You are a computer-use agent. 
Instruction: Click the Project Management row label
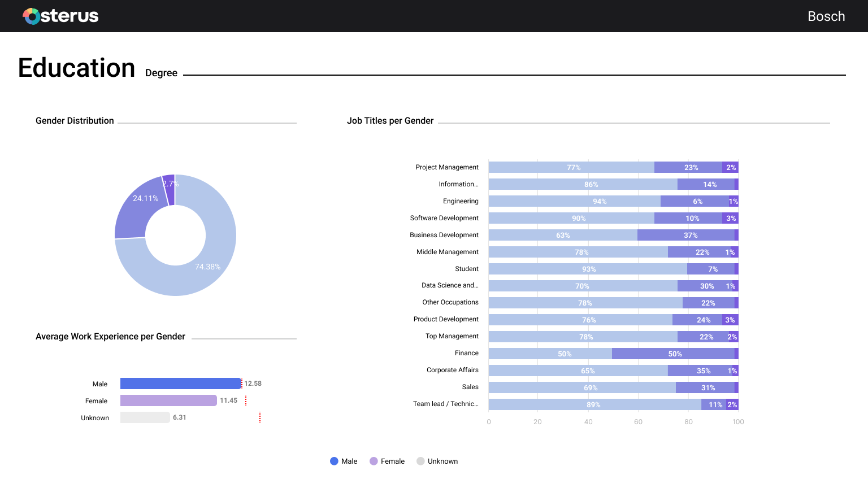(x=447, y=167)
